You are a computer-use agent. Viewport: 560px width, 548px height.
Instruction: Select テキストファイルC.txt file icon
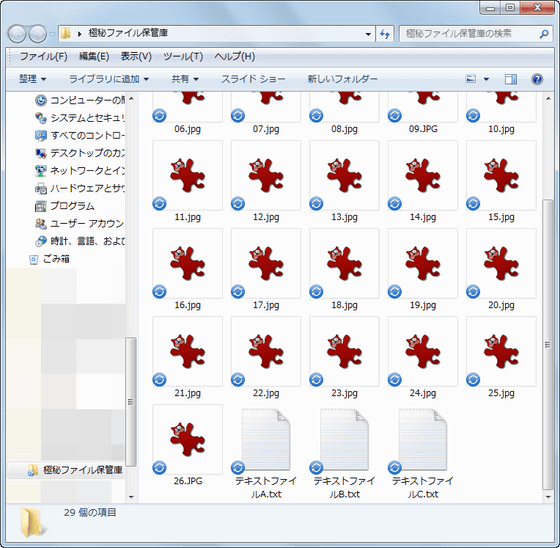(422, 439)
